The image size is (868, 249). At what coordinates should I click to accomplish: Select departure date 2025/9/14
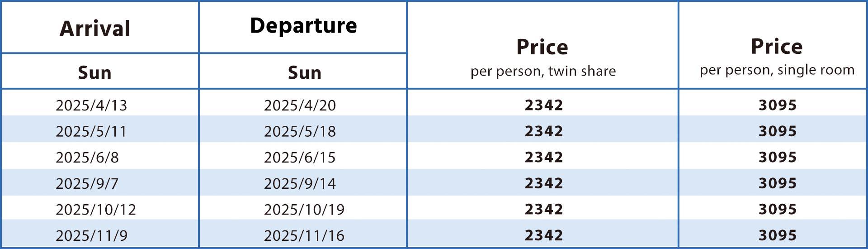tap(300, 183)
